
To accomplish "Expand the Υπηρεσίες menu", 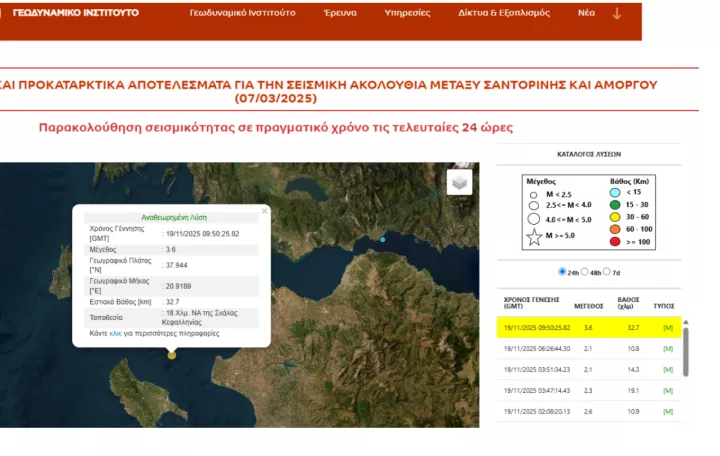I will [x=407, y=14].
